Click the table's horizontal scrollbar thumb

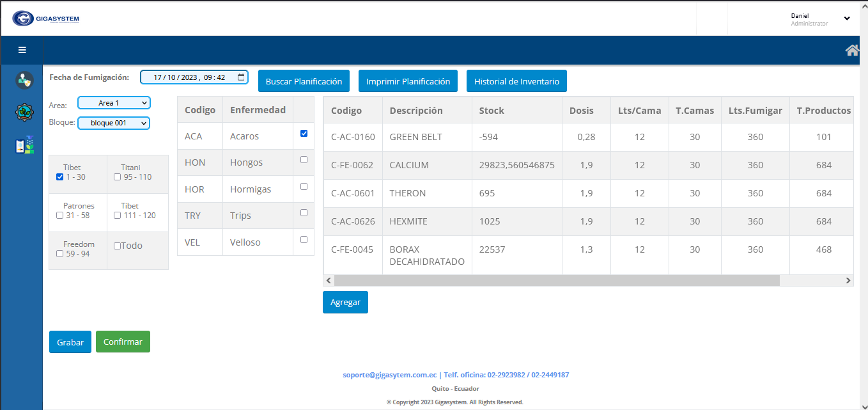coord(556,280)
